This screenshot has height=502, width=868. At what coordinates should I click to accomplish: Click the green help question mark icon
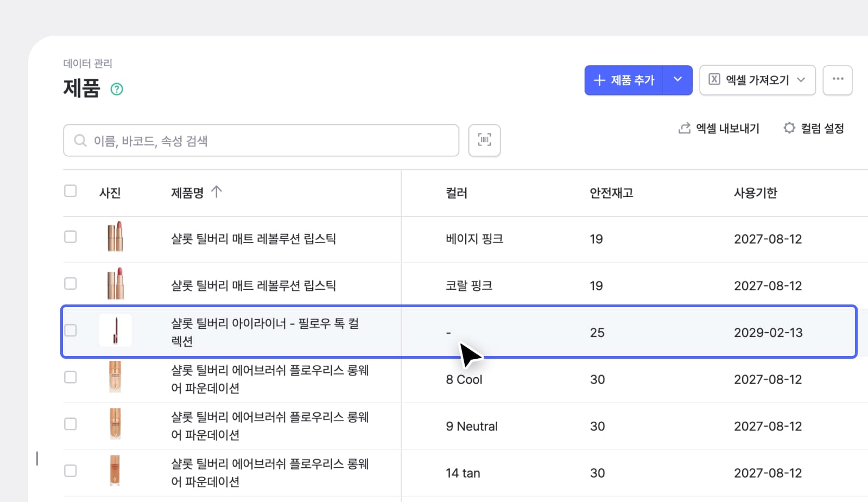pos(117,89)
